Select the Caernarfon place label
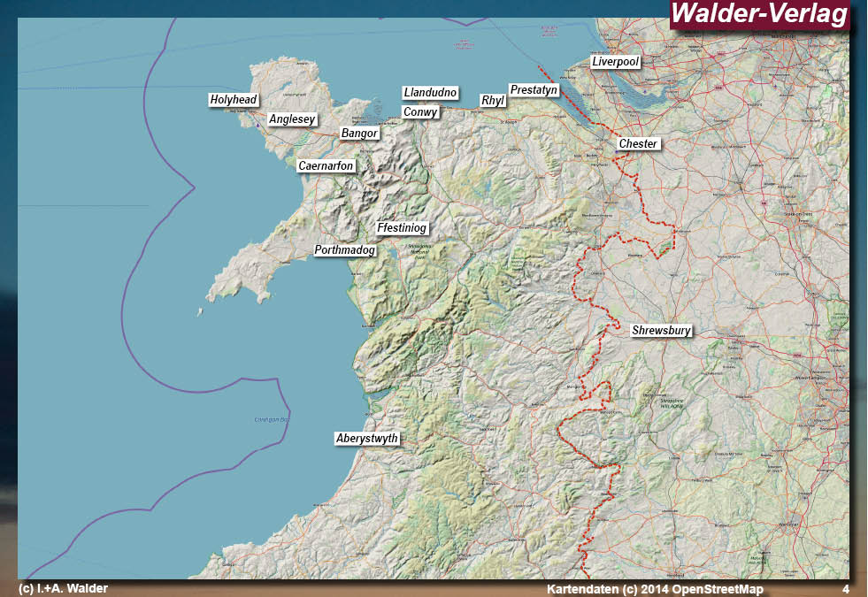This screenshot has width=868, height=597. [x=325, y=165]
